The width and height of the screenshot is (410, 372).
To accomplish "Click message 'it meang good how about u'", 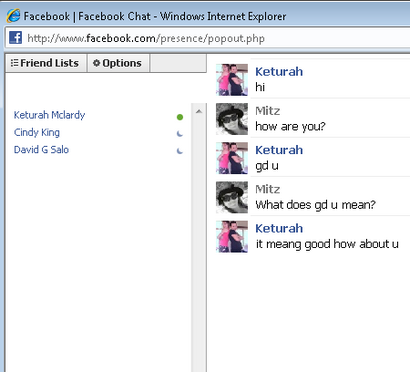I will point(327,244).
